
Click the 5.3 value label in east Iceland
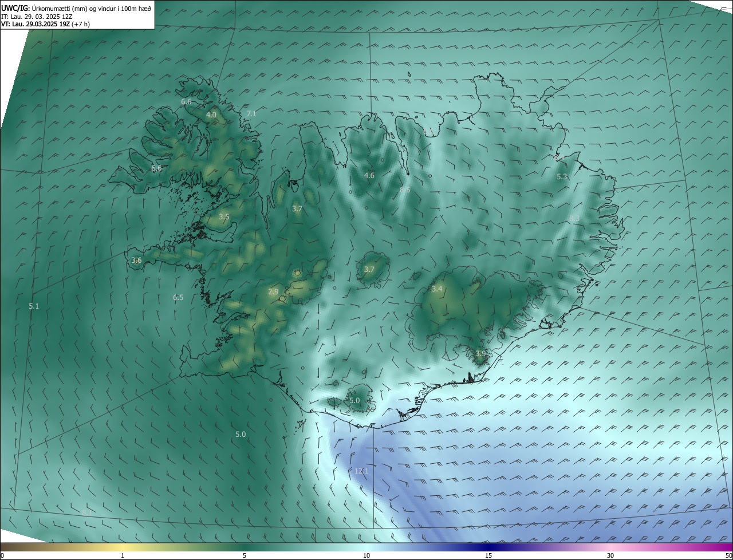pos(562,177)
